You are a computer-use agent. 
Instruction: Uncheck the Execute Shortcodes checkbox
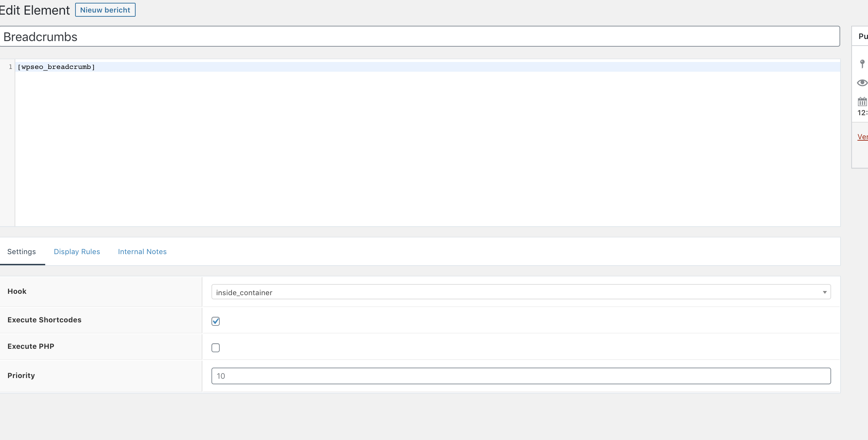[216, 321]
